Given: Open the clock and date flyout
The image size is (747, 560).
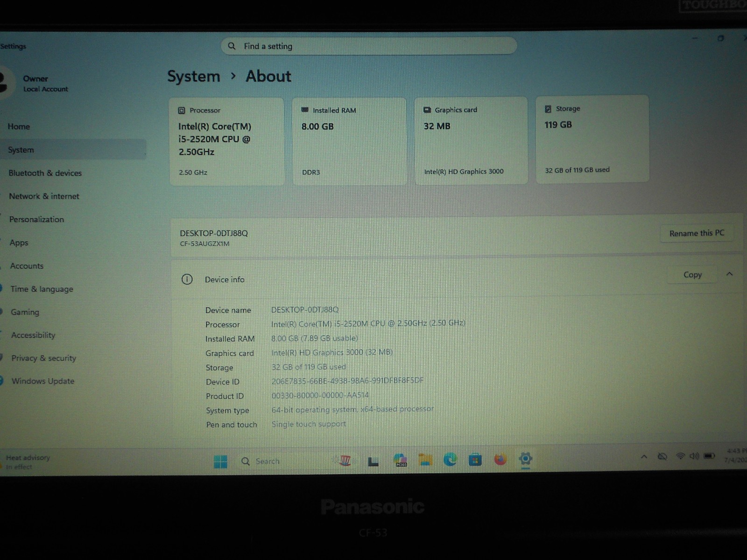Looking at the screenshot, I should (x=736, y=455).
